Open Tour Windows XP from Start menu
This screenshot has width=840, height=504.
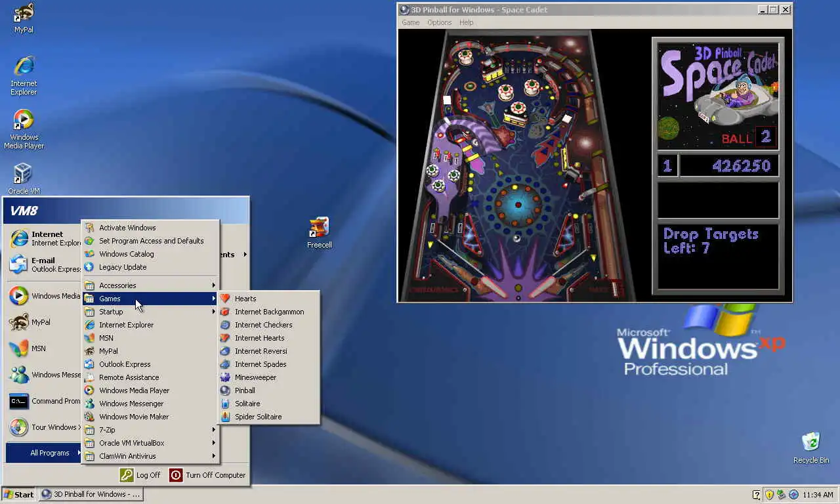coord(43,427)
